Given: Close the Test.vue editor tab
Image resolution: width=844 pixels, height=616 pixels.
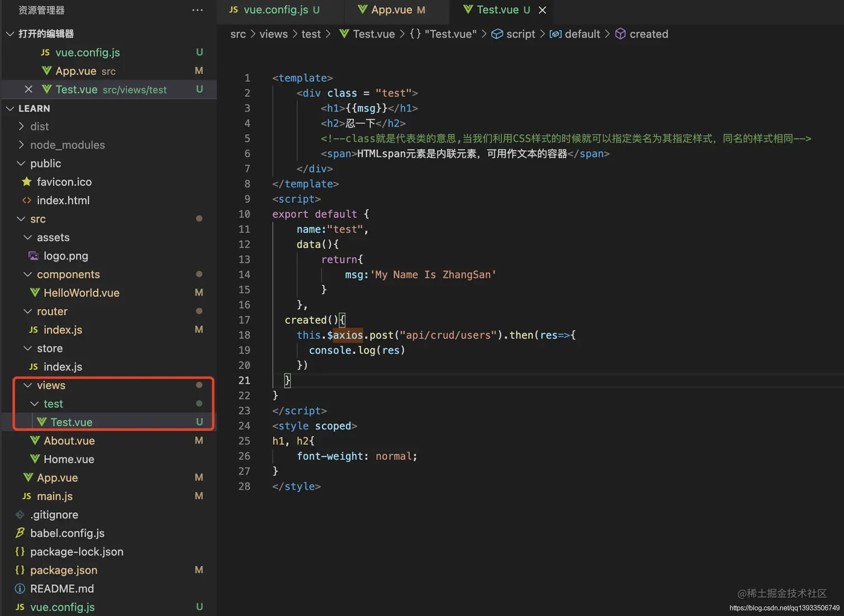Looking at the screenshot, I should point(542,10).
